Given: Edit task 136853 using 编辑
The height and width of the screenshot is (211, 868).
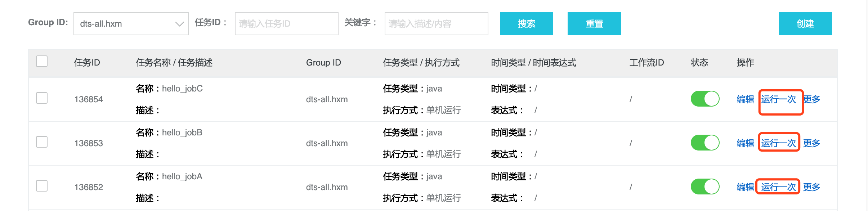Looking at the screenshot, I should coord(745,143).
